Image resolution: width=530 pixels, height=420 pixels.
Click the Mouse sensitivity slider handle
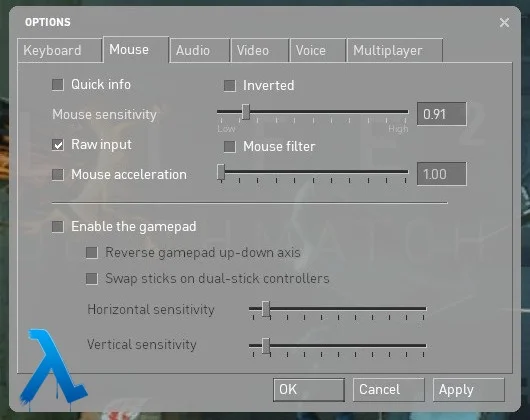(246, 112)
